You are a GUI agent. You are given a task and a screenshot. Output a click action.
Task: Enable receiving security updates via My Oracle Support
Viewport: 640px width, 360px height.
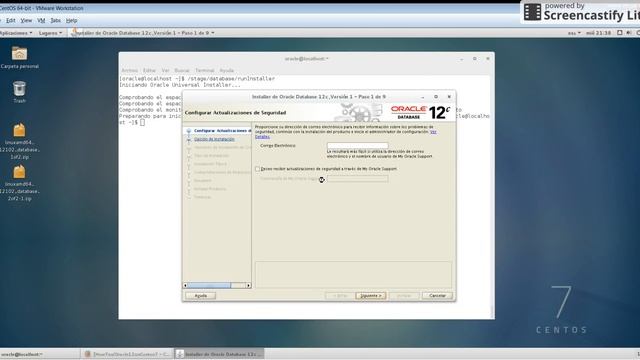[x=258, y=169]
